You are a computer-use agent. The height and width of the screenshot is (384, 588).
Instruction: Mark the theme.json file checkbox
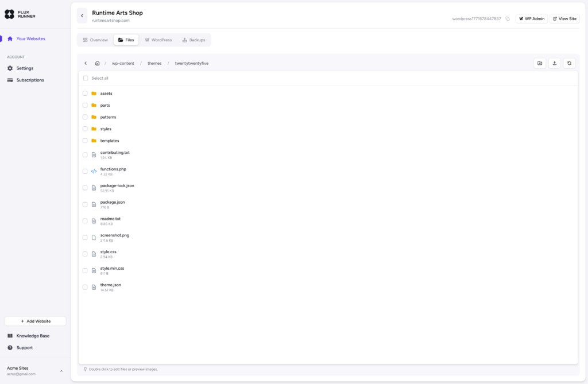click(85, 287)
